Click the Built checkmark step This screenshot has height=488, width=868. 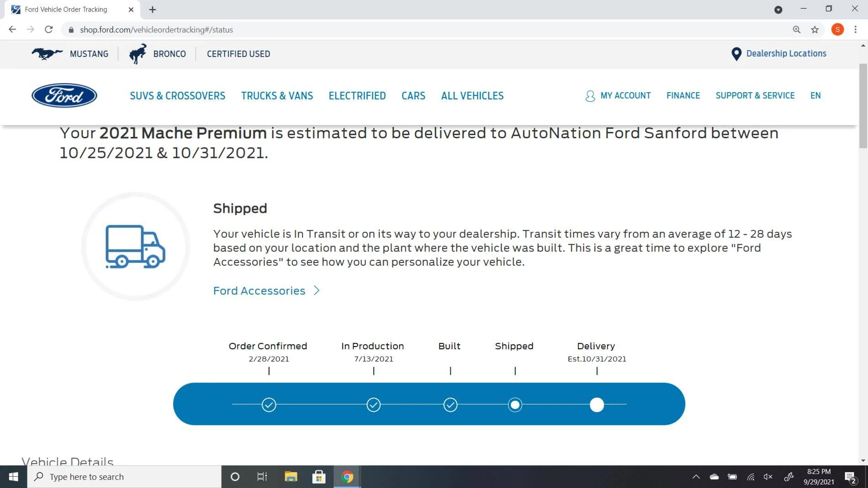point(450,404)
